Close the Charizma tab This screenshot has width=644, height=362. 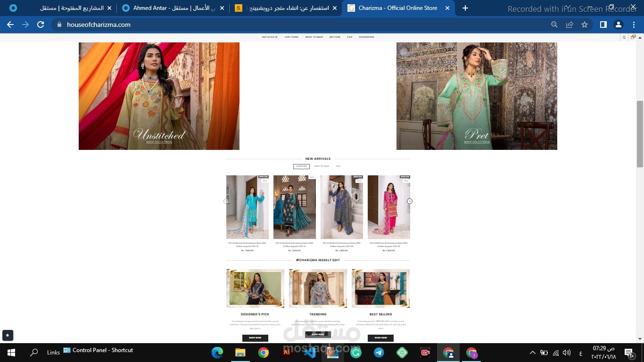tap(447, 8)
